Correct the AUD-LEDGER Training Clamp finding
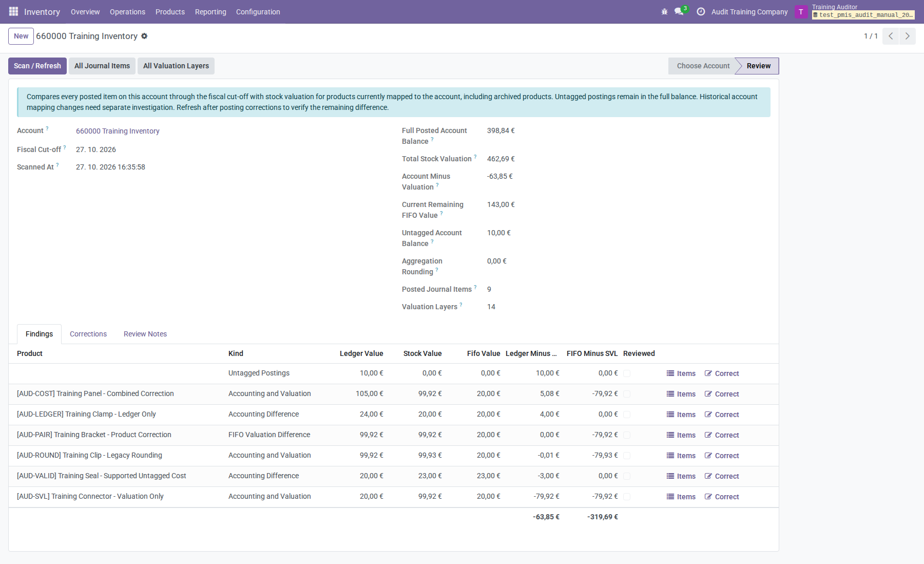The width and height of the screenshot is (924, 564). 722,415
